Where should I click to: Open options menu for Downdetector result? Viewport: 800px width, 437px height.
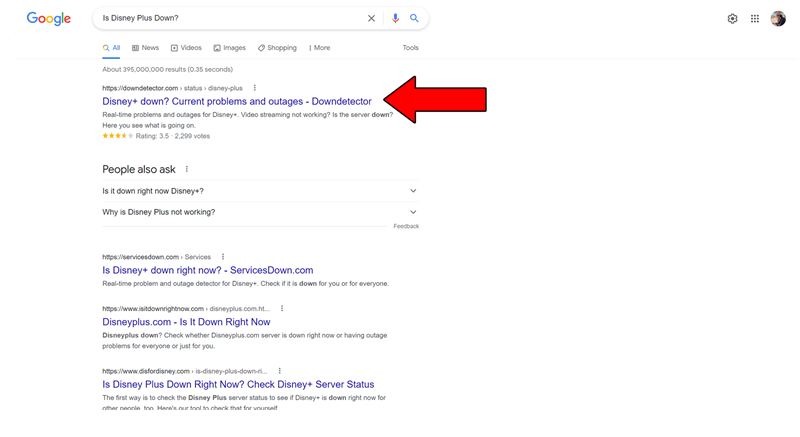pos(255,88)
